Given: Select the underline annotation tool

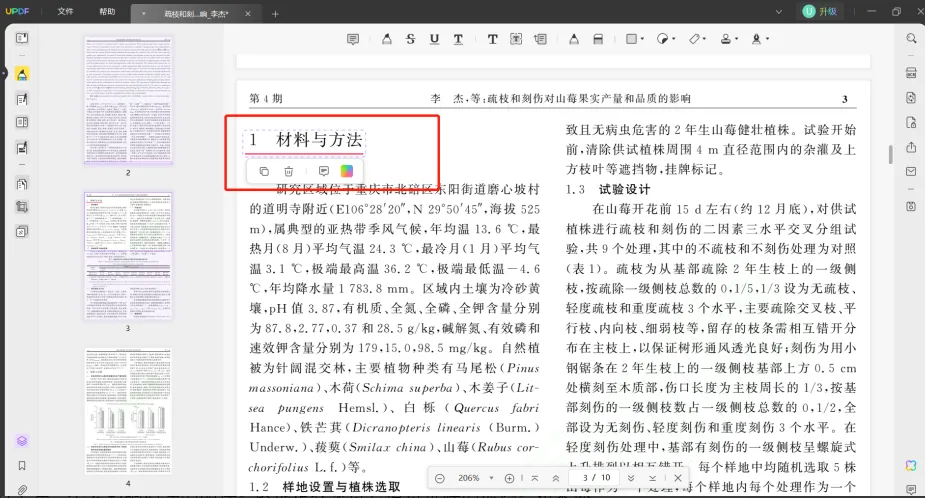Looking at the screenshot, I should 434,39.
